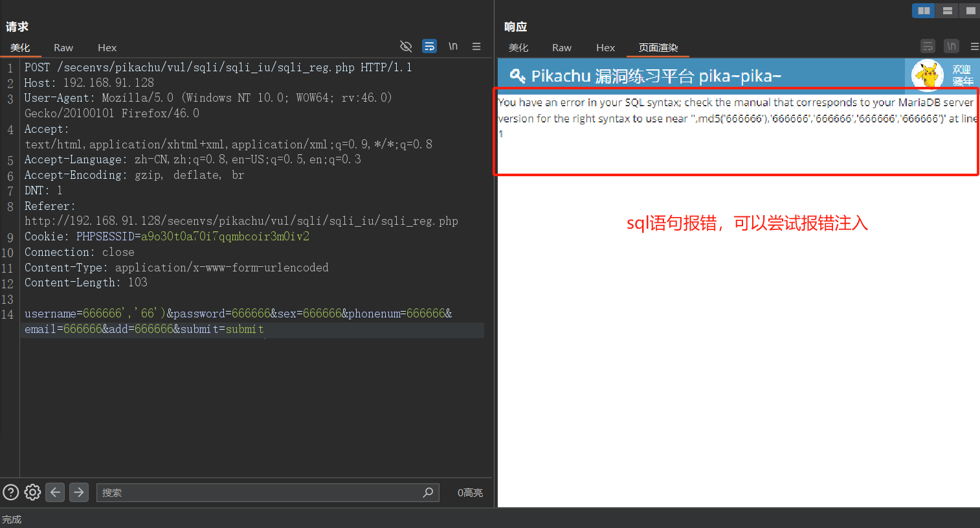Click the Pikachu key logo icon
Image resolution: width=980 pixels, height=528 pixels.
click(x=517, y=76)
